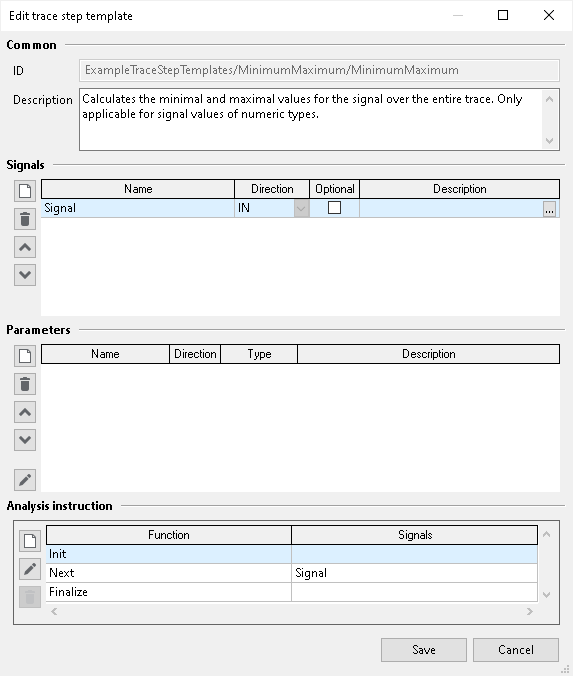This screenshot has width=573, height=676.
Task: Click the IN direction value
Action: (x=244, y=208)
